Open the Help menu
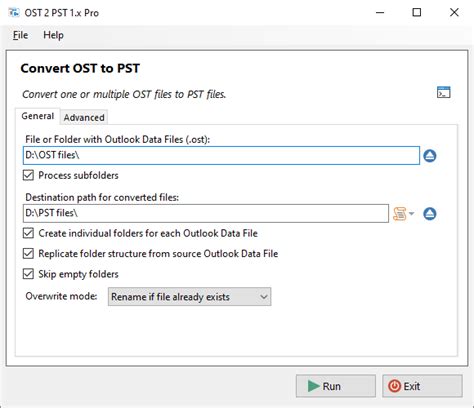The width and height of the screenshot is (474, 408). coord(53,35)
